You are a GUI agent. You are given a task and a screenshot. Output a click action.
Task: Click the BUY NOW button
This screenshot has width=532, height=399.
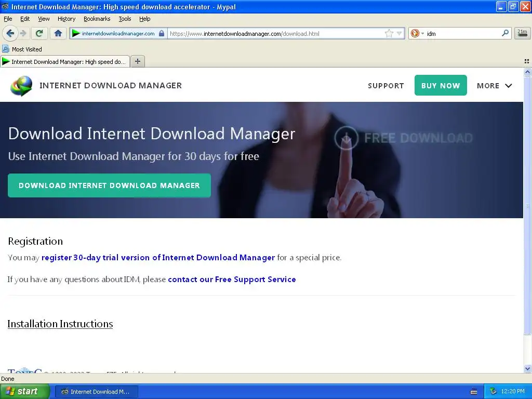[441, 85]
